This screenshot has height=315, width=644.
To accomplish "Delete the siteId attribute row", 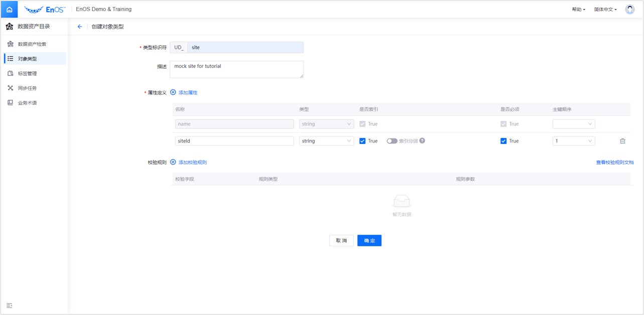I will 622,141.
